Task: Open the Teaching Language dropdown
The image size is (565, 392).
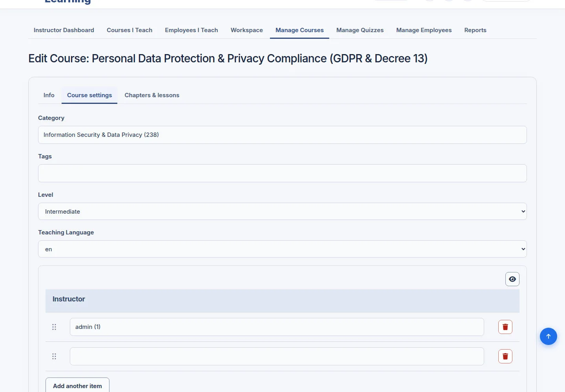Action: [282, 249]
